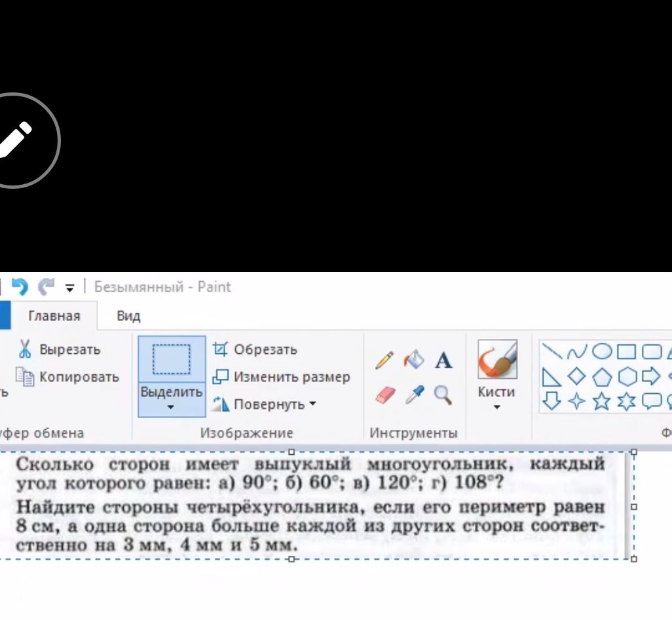Select the Magnifier tool

(x=443, y=395)
